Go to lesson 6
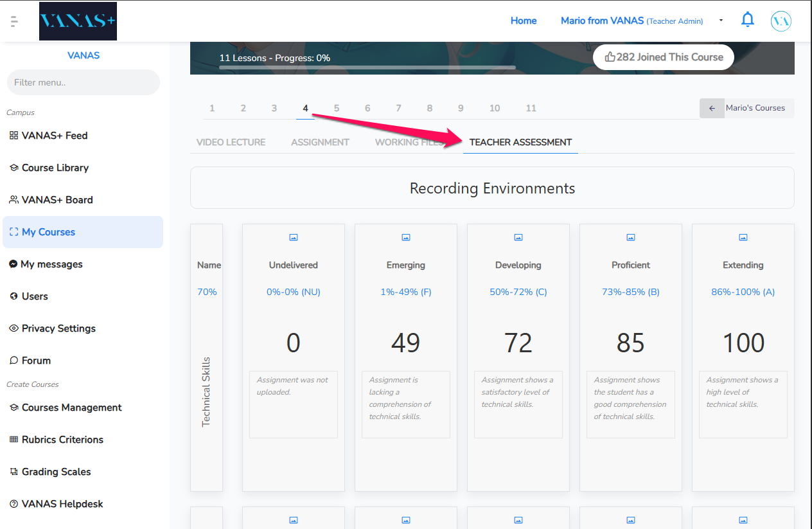This screenshot has height=529, width=812. pos(367,108)
